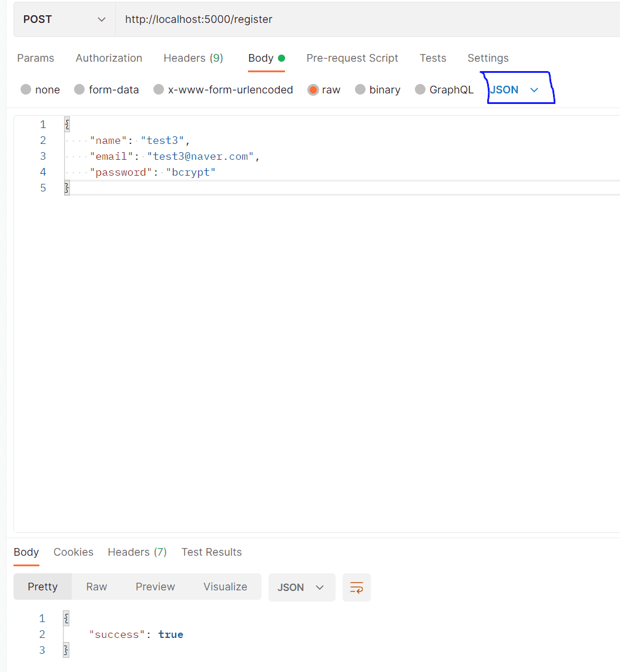Screen dimensions: 620x672
Task: Open the Params tab
Action: pyautogui.click(x=36, y=58)
